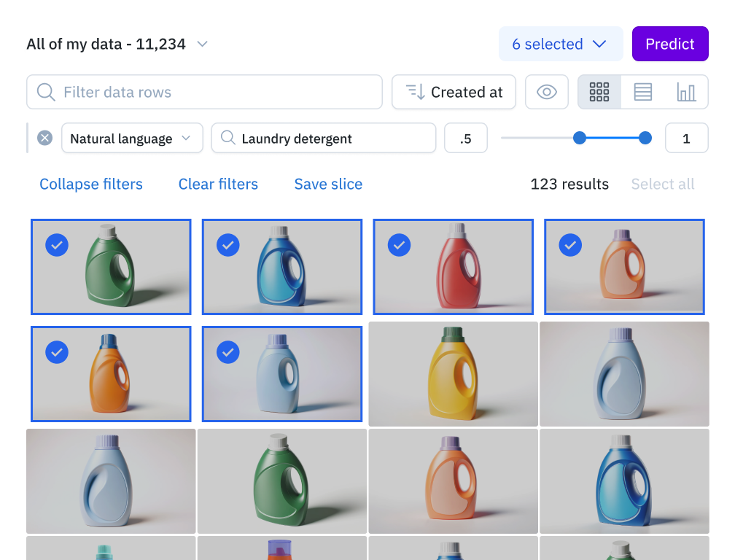Switch to list view layout
The width and height of the screenshot is (735, 560).
pos(642,92)
